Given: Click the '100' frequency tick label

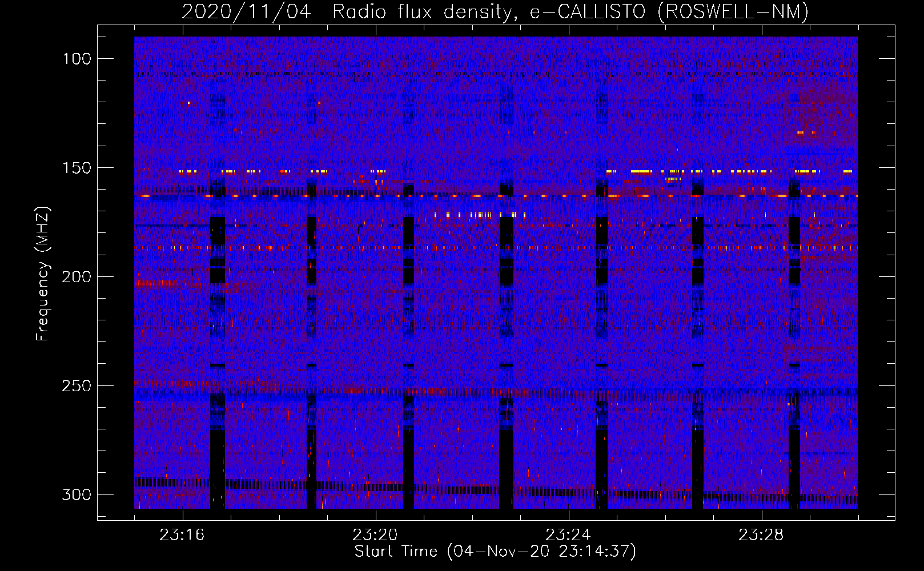Looking at the screenshot, I should tap(77, 59).
